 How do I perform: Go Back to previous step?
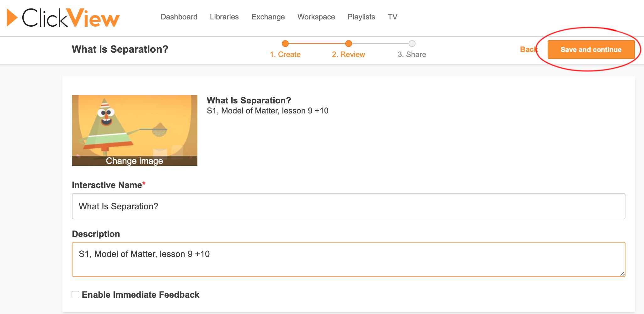(x=529, y=50)
